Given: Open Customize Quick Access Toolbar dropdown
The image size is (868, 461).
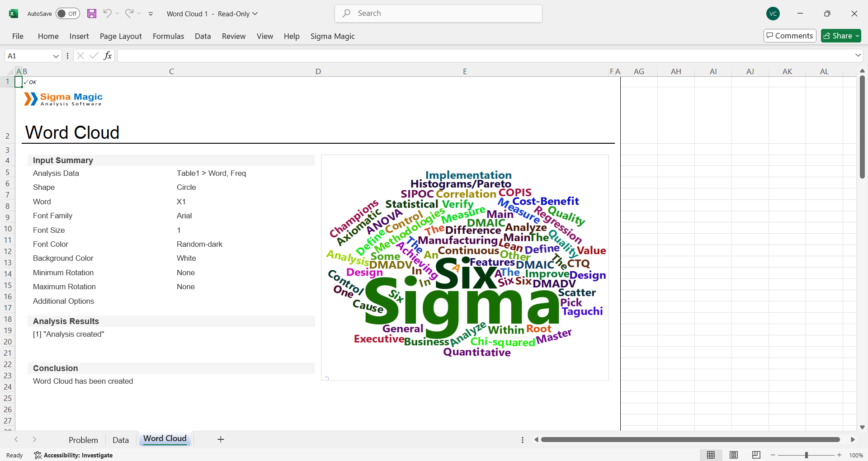Looking at the screenshot, I should [151, 14].
